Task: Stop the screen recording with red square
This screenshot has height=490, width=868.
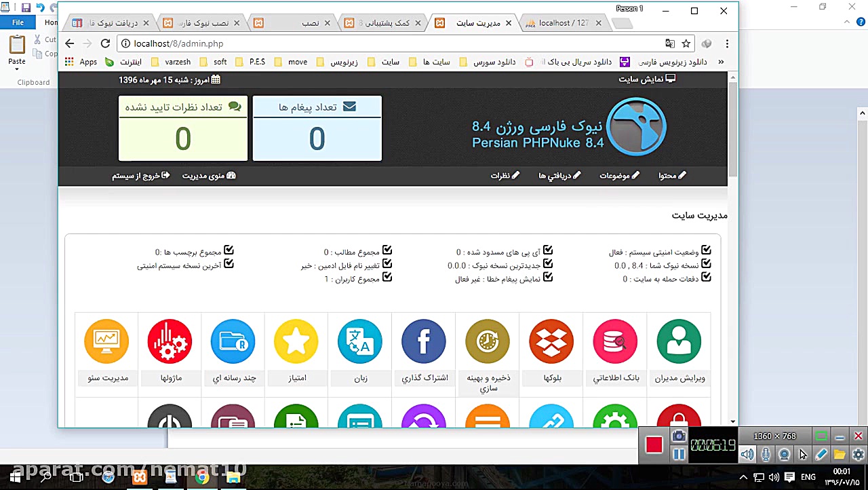Action: tap(654, 445)
